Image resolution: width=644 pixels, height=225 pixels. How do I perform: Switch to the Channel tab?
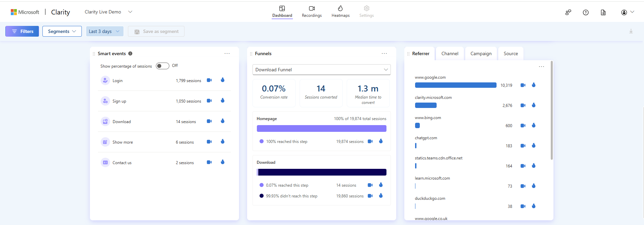click(450, 53)
